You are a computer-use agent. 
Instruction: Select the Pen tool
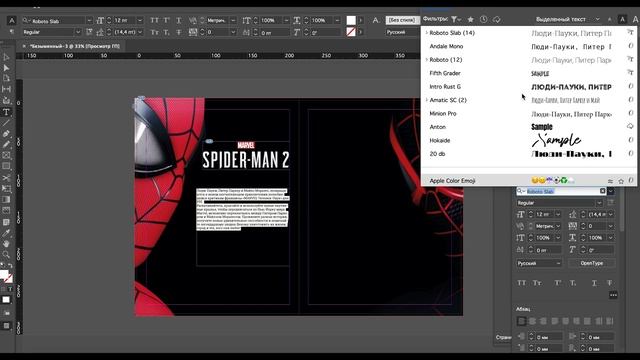(6, 133)
